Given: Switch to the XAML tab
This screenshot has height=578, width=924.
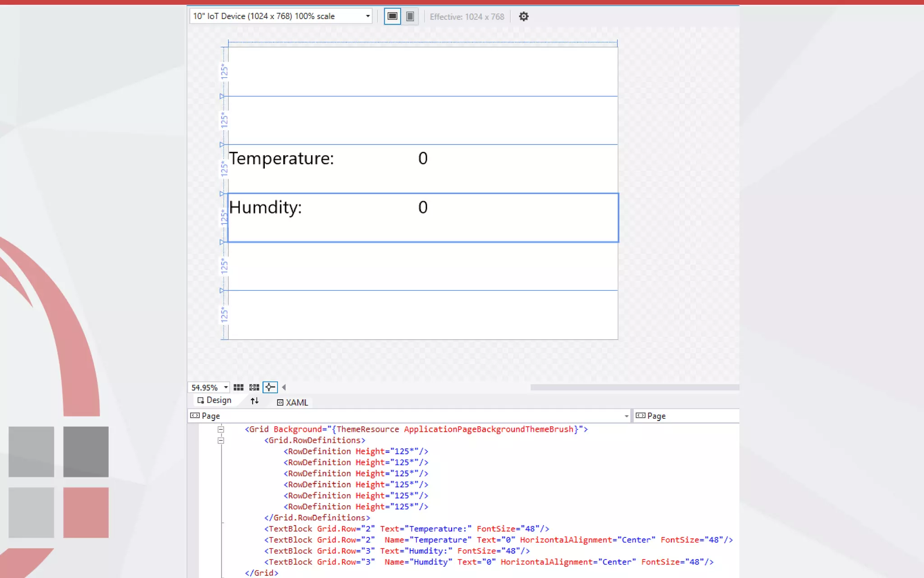Looking at the screenshot, I should [x=292, y=402].
